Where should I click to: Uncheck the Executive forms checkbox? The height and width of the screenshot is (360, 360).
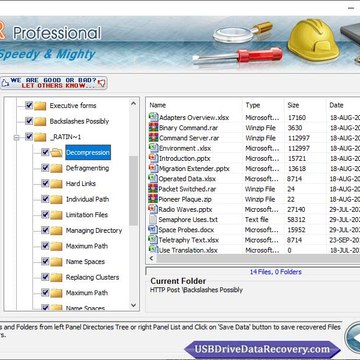coord(29,105)
